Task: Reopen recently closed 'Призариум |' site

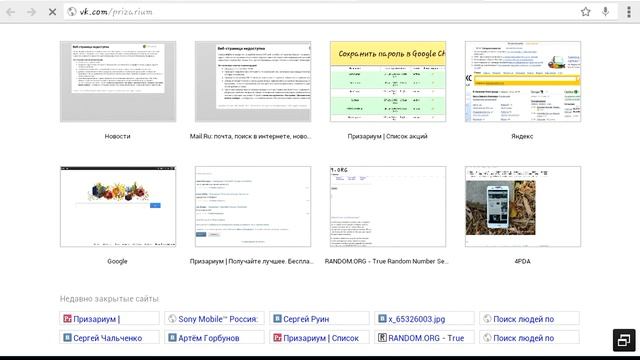Action: (109, 318)
